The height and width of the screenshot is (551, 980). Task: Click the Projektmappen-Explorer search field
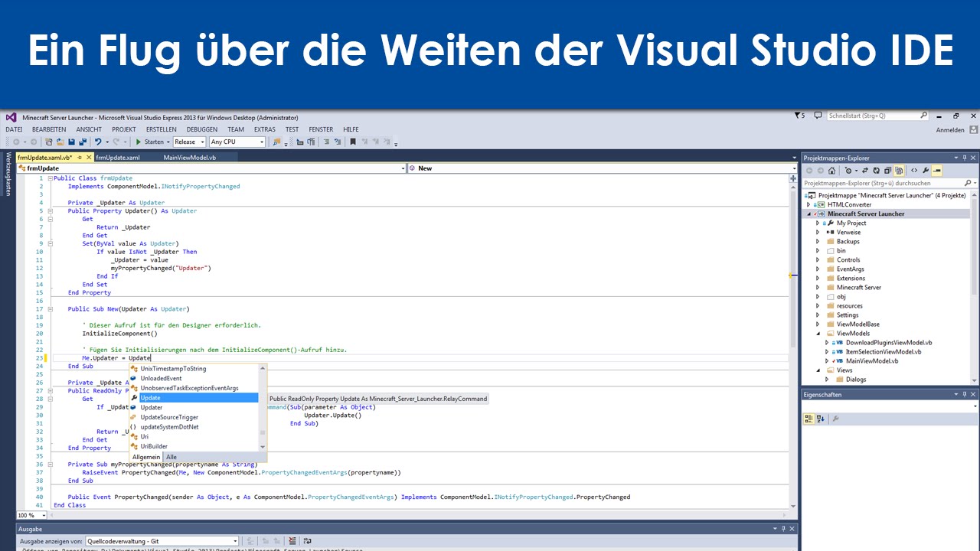point(890,183)
